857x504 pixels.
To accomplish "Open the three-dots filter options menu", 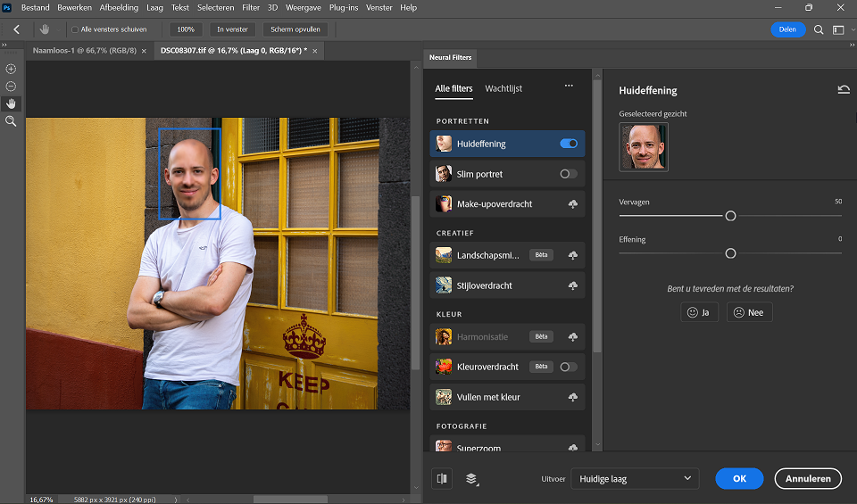I will click(569, 87).
